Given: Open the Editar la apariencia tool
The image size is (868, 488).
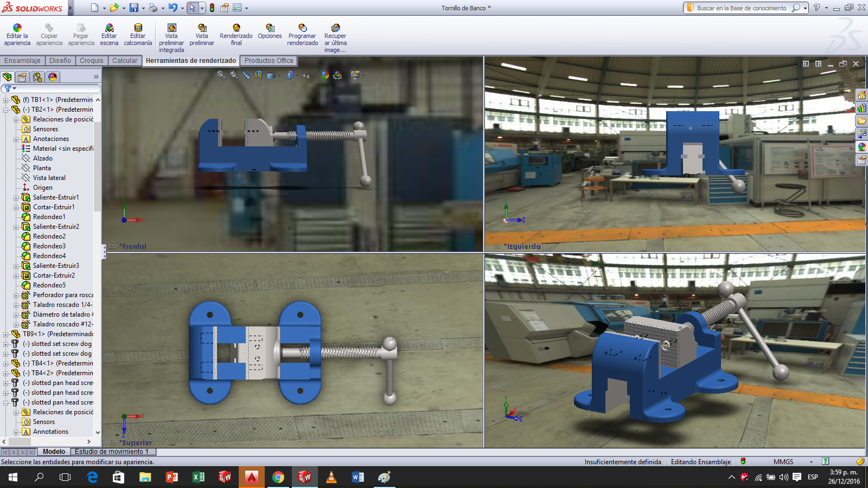Looking at the screenshot, I should pos(17,35).
